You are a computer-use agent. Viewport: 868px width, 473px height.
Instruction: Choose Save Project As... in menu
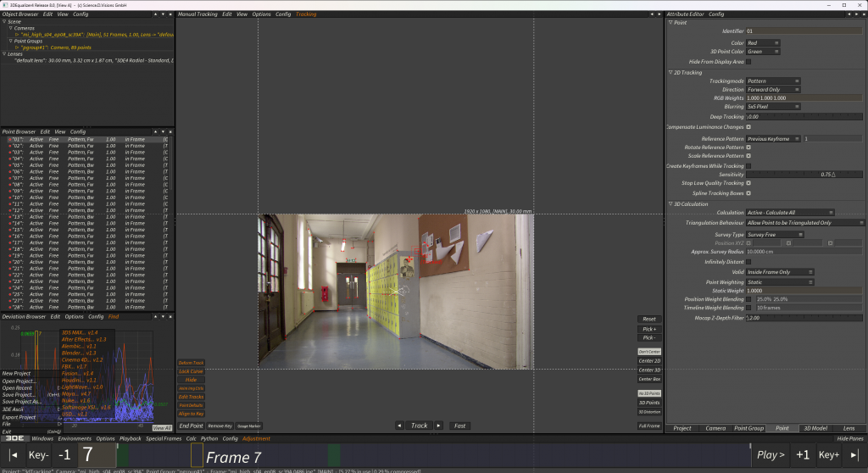(x=21, y=402)
